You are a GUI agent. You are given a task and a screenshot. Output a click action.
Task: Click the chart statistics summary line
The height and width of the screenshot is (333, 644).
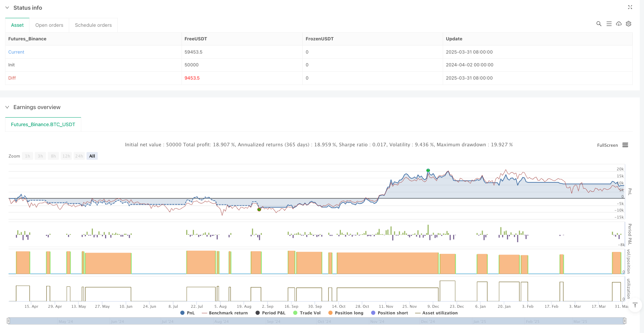pyautogui.click(x=319, y=145)
